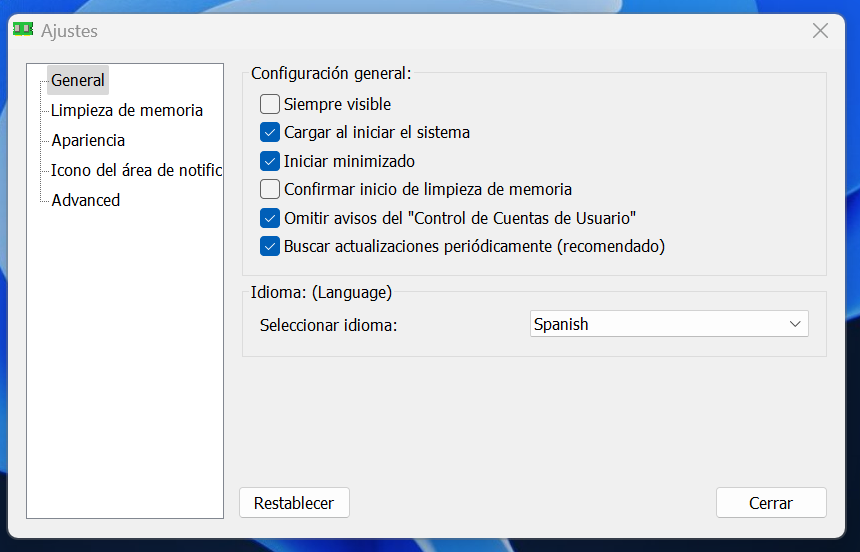
Task: Select General in the settings tree
Action: click(x=78, y=80)
